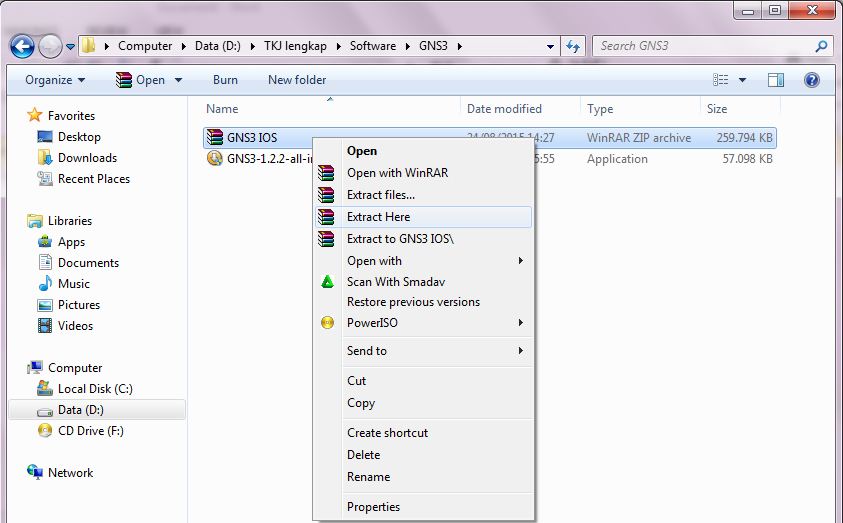Open Videos library
843x523 pixels.
pyautogui.click(x=65, y=326)
